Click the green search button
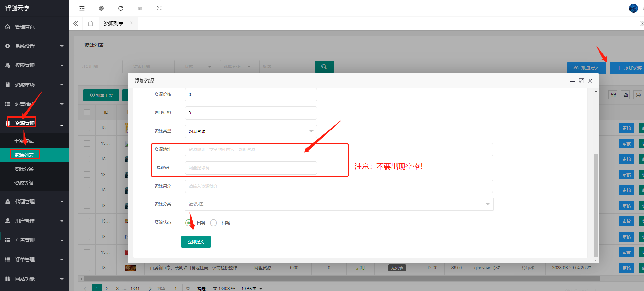The height and width of the screenshot is (291, 644). (324, 67)
